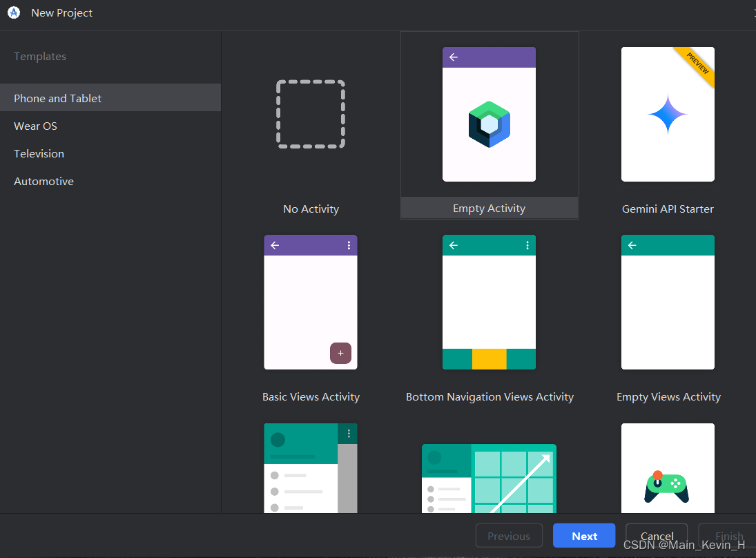Click the Previous button
The width and height of the screenshot is (756, 558).
click(509, 536)
